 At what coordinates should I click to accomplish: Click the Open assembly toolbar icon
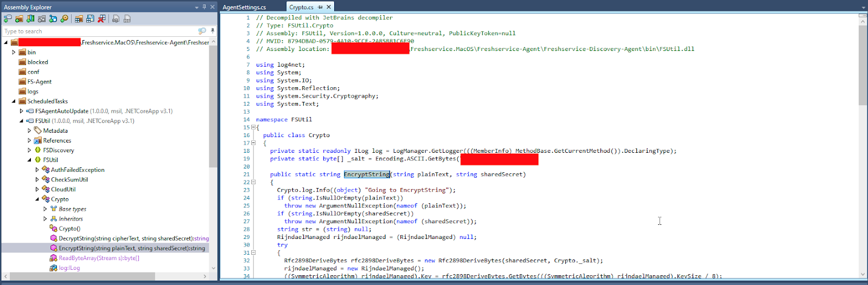(8, 19)
